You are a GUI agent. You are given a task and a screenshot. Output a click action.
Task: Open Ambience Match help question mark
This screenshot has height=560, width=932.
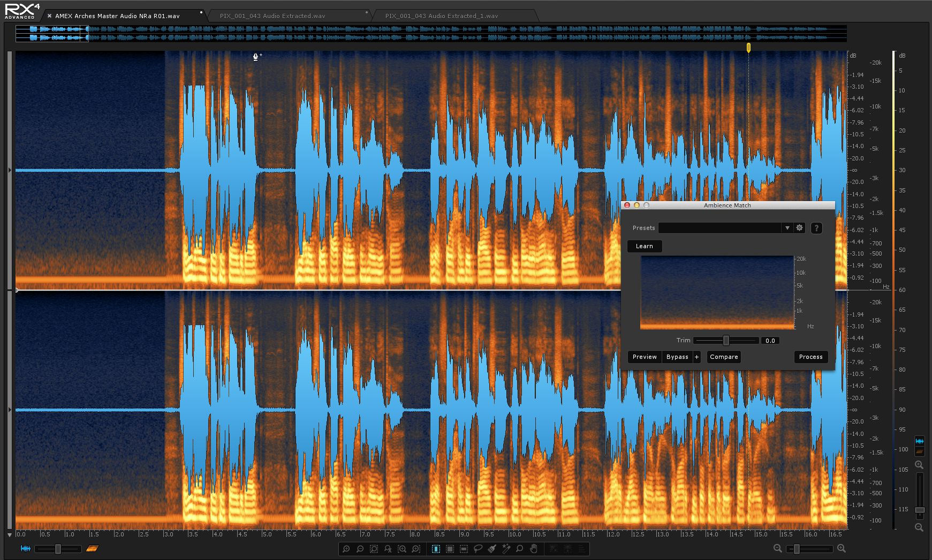click(816, 228)
